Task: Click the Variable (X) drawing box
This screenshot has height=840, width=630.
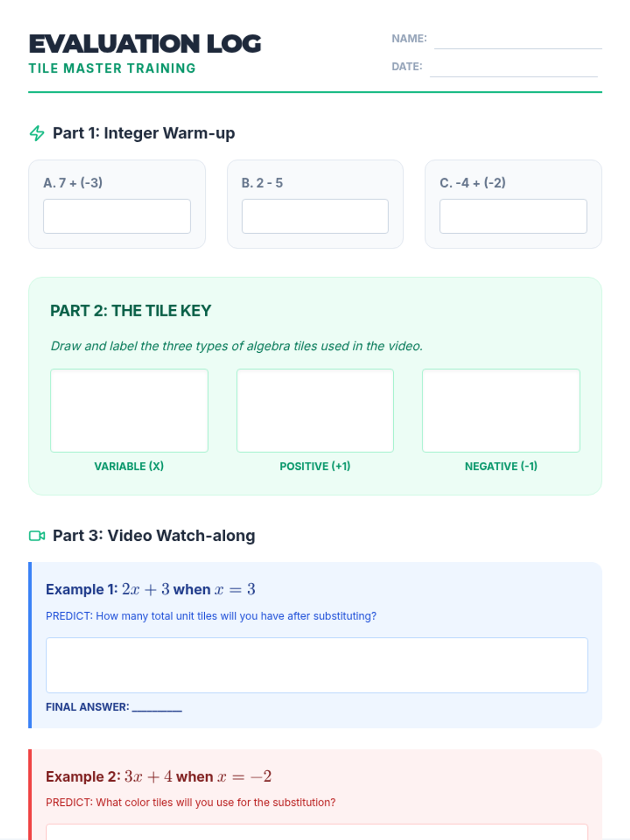Action: pyautogui.click(x=129, y=411)
